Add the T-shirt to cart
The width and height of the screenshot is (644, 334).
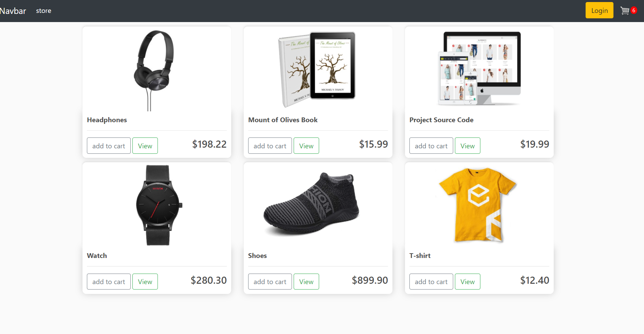431,281
